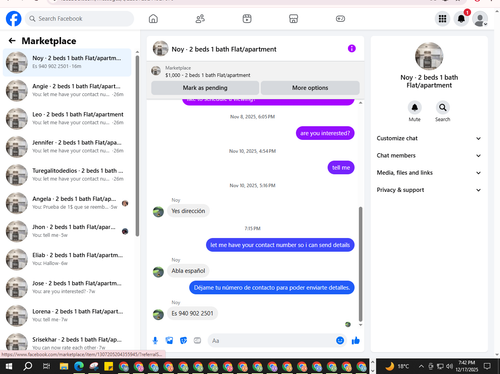Click the listing photo in right panel
Viewport: 500px width, 374px height.
pos(429,56)
